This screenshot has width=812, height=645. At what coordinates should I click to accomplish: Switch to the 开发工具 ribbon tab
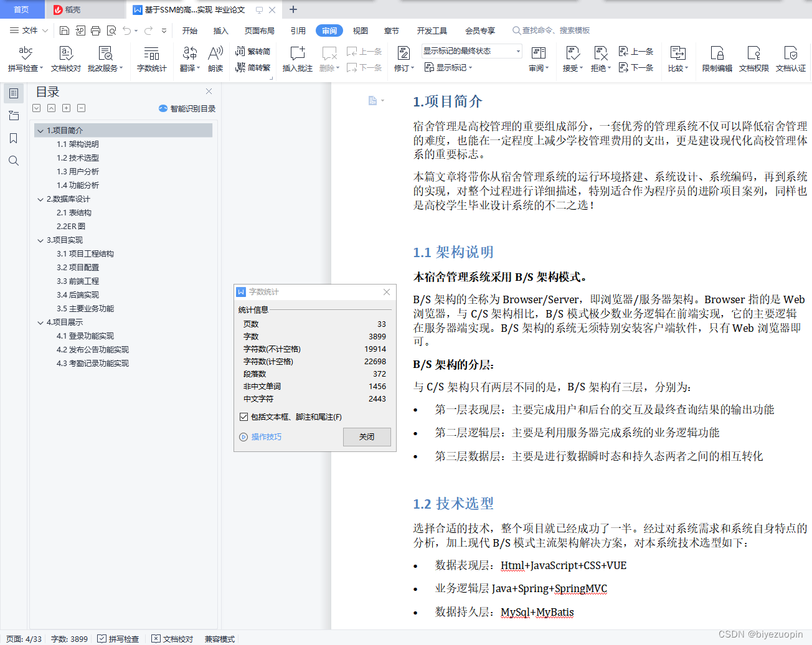[432, 31]
